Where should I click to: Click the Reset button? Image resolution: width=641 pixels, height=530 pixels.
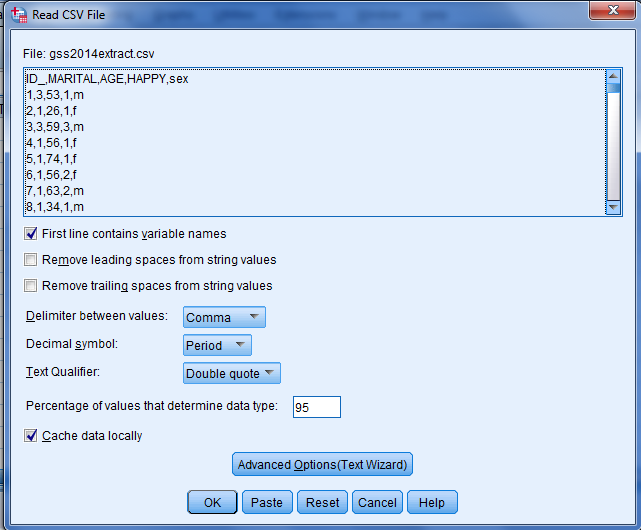(x=323, y=502)
